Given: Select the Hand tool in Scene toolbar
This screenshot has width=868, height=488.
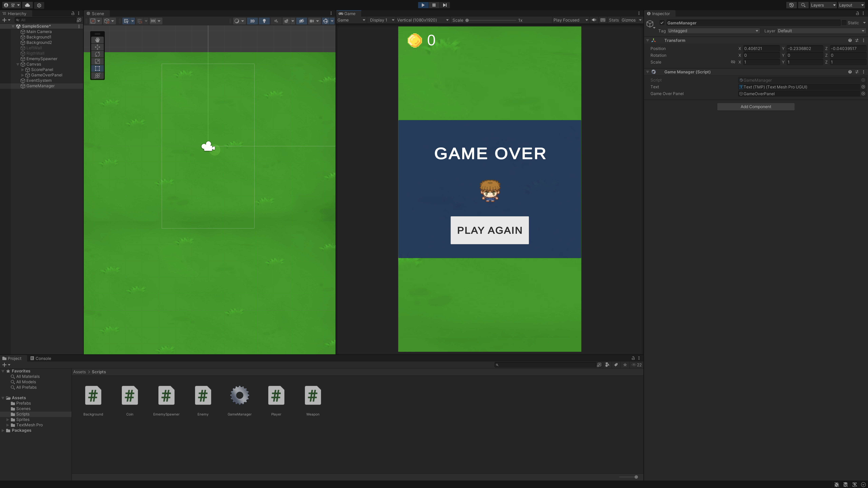Looking at the screenshot, I should click(x=97, y=40).
